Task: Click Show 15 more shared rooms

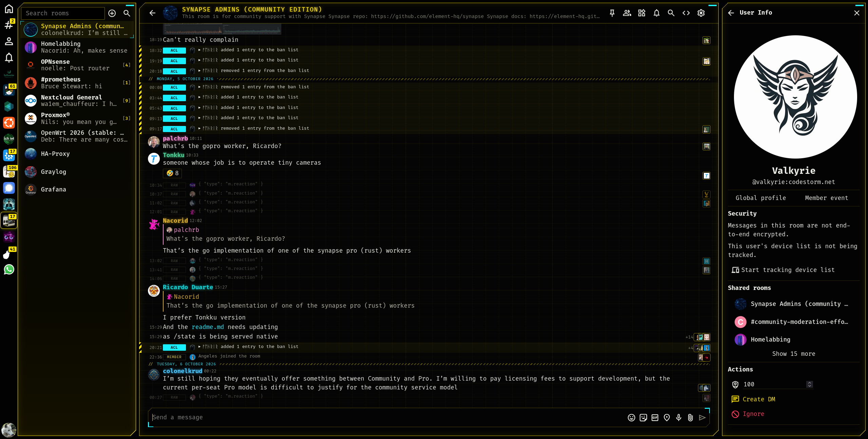Action: click(794, 354)
